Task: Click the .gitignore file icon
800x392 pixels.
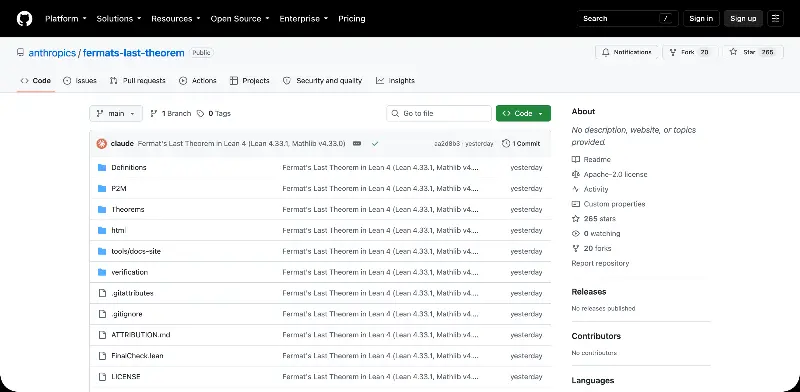Action: (x=102, y=314)
